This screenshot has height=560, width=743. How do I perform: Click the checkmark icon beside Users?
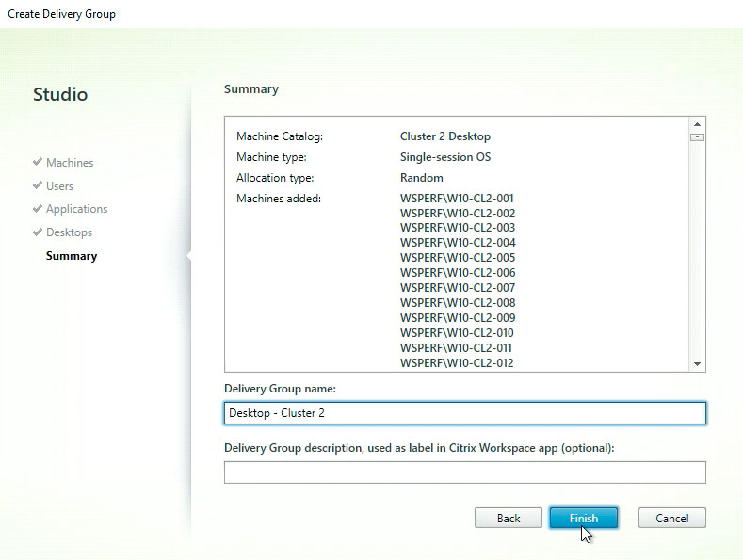(38, 185)
